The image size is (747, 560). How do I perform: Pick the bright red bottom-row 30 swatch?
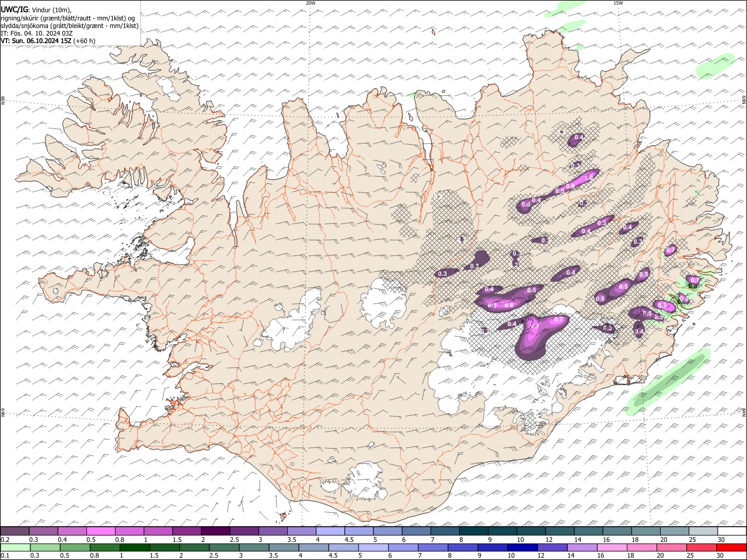pos(731,547)
